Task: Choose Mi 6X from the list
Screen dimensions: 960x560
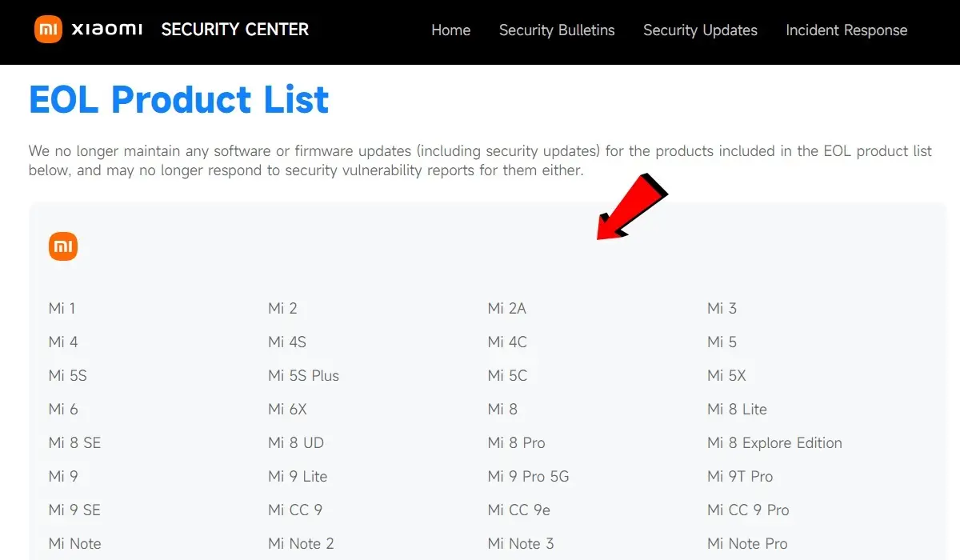Action: [x=287, y=409]
